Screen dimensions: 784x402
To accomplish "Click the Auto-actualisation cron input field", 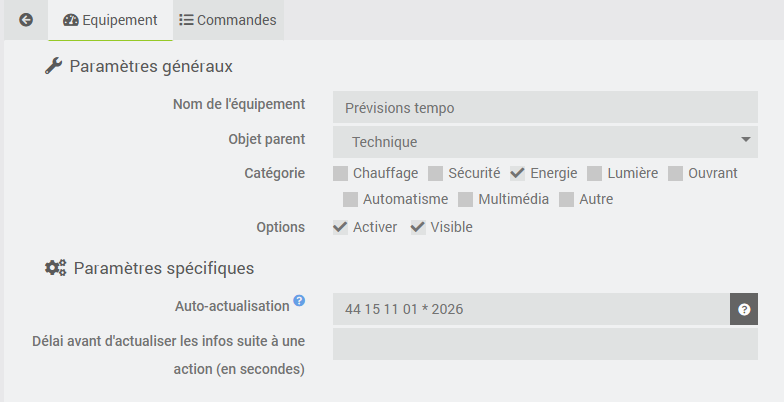I will point(531,310).
